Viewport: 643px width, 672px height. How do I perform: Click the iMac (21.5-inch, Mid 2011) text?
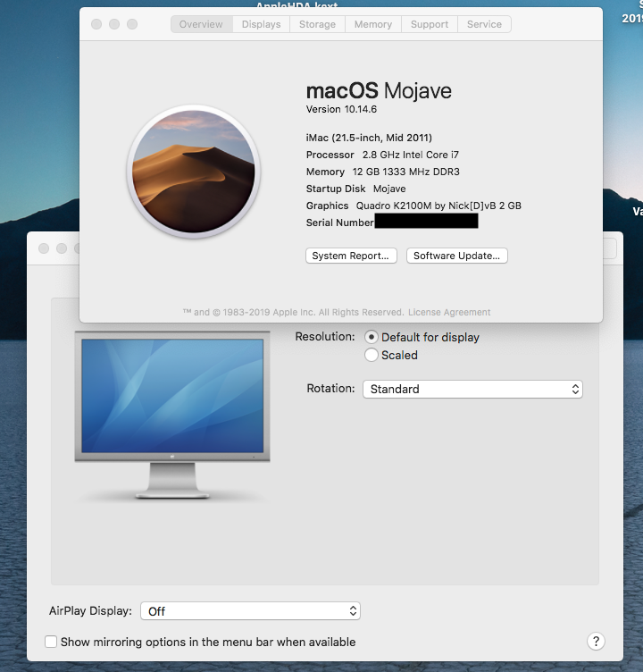369,138
